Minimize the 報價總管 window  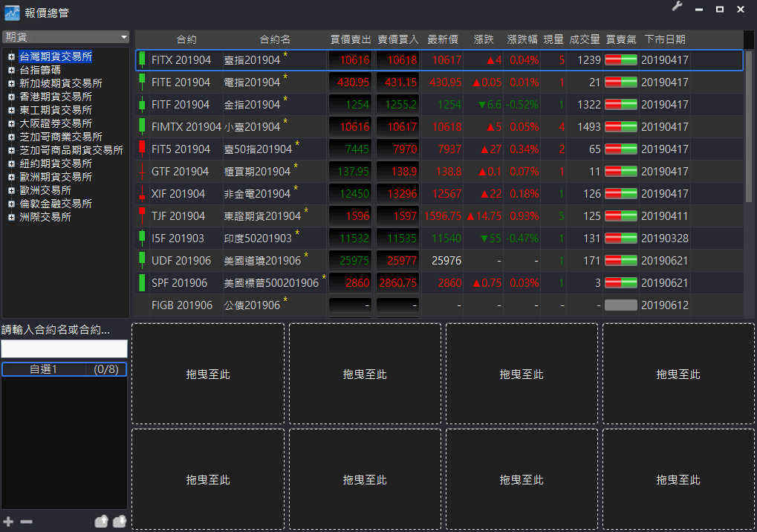point(698,9)
